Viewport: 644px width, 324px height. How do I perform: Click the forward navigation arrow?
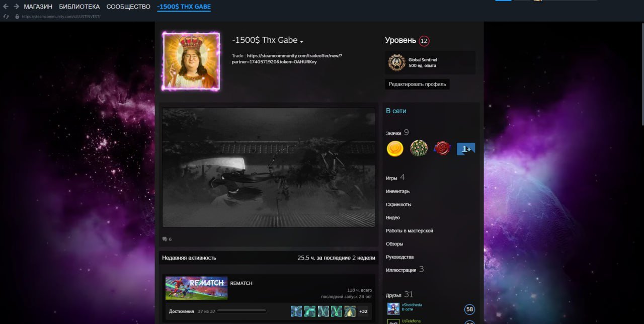point(16,7)
